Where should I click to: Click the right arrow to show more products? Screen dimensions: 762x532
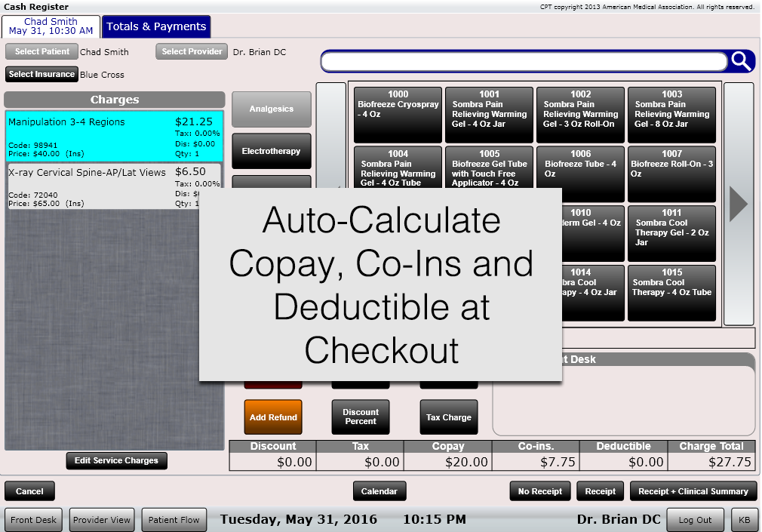coord(736,200)
